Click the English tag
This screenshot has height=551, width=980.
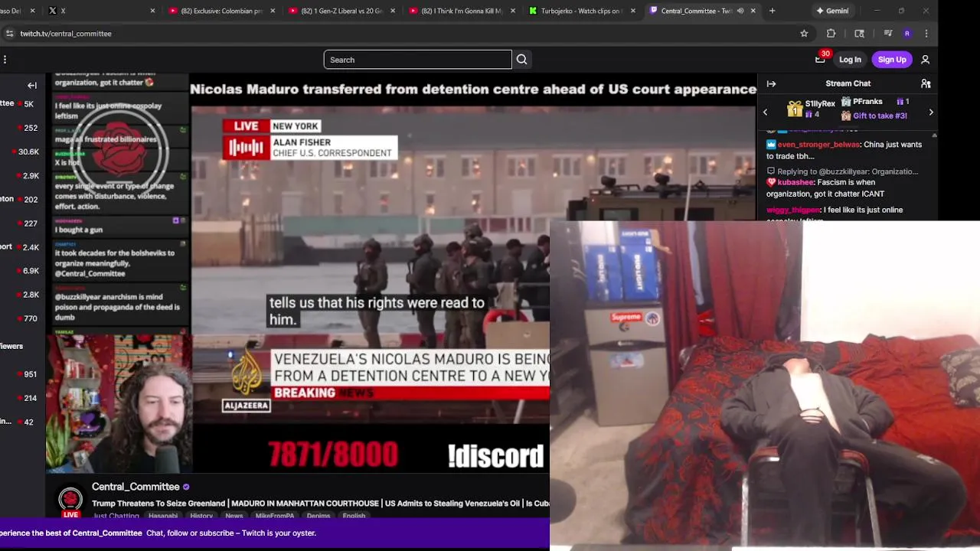[x=354, y=516]
